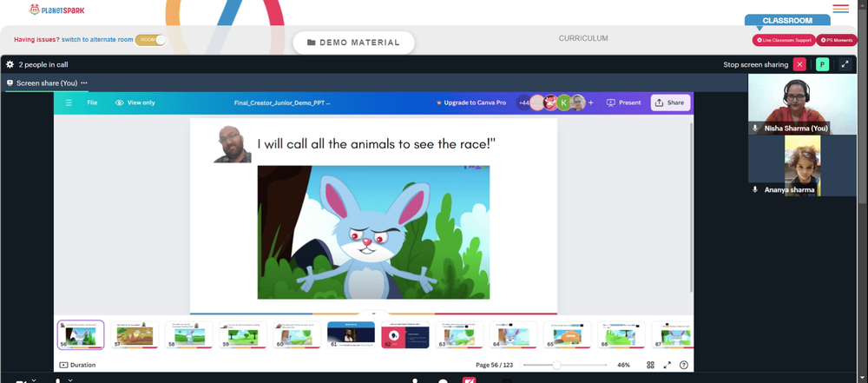868x383 pixels.
Task: Select slide thumbnail 59
Action: click(243, 334)
